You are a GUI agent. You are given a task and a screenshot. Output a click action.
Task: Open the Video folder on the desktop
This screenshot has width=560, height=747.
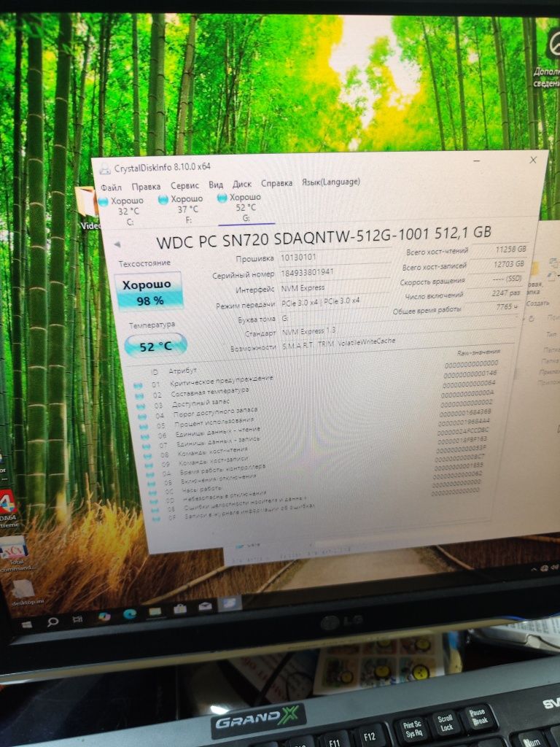tap(88, 209)
